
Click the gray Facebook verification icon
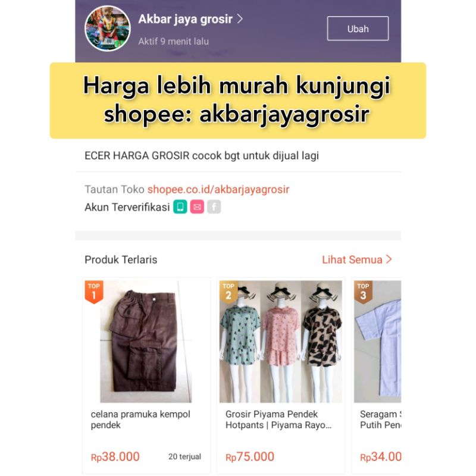coord(214,206)
